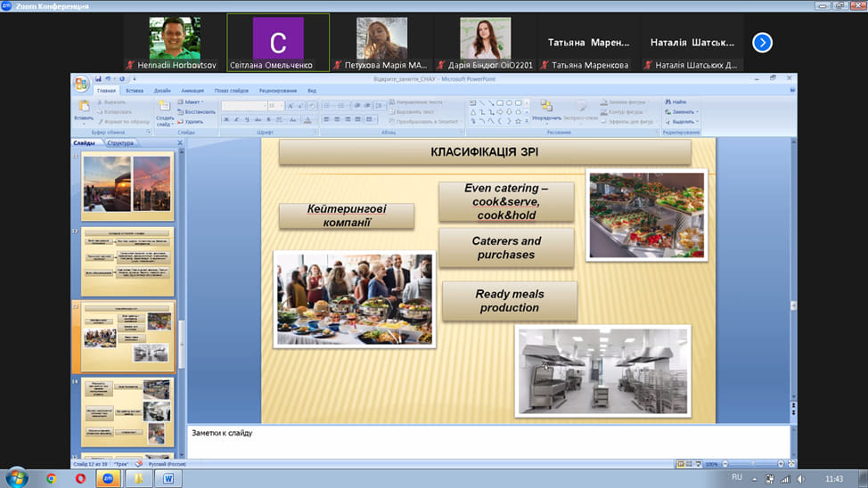The width and height of the screenshot is (868, 488).
Task: Open Opera browser from the taskbar
Action: (x=80, y=478)
